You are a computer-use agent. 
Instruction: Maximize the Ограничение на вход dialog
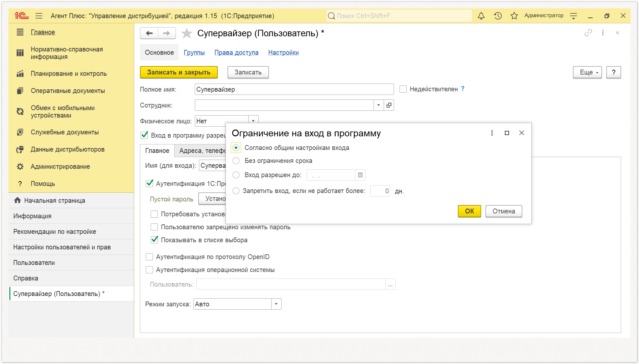click(507, 133)
